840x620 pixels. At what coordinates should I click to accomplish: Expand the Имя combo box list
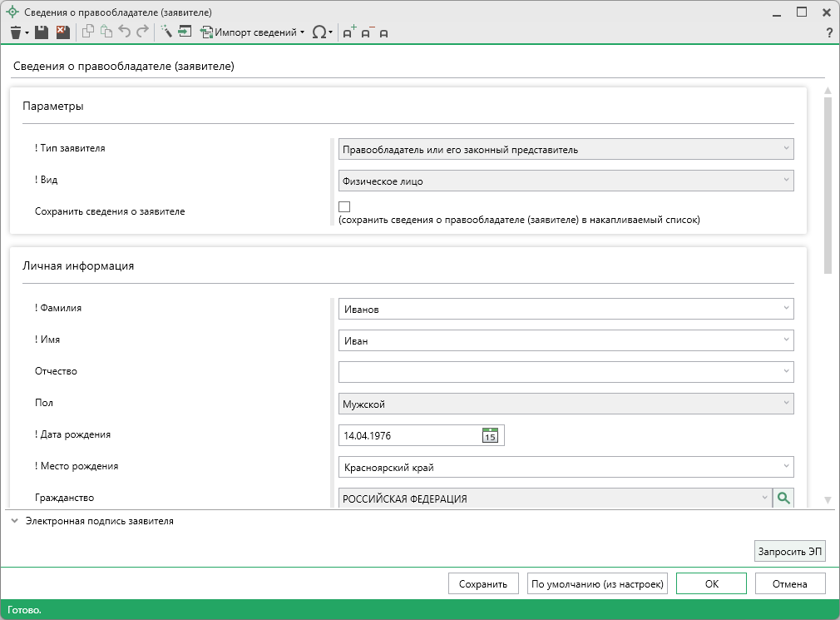pos(786,340)
